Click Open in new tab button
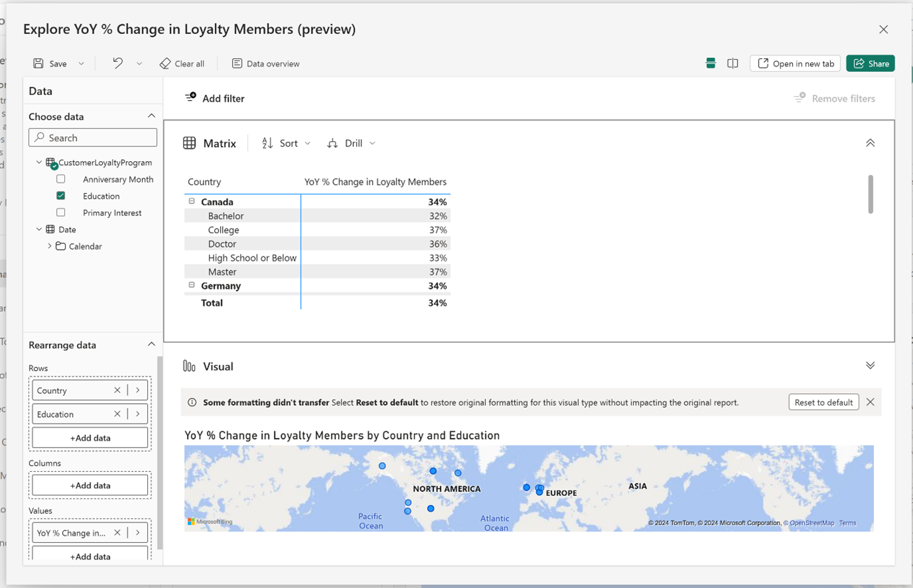 click(796, 64)
